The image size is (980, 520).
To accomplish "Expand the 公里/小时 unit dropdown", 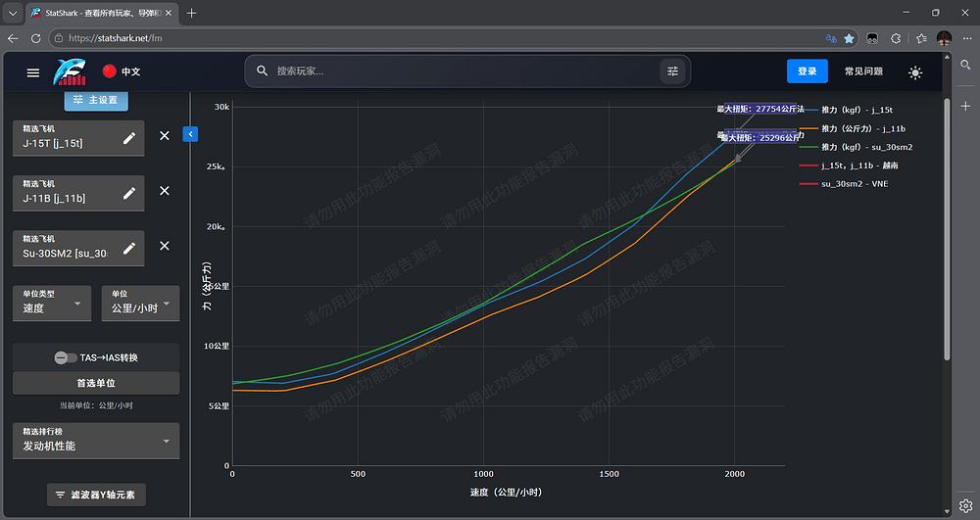I will (x=140, y=304).
